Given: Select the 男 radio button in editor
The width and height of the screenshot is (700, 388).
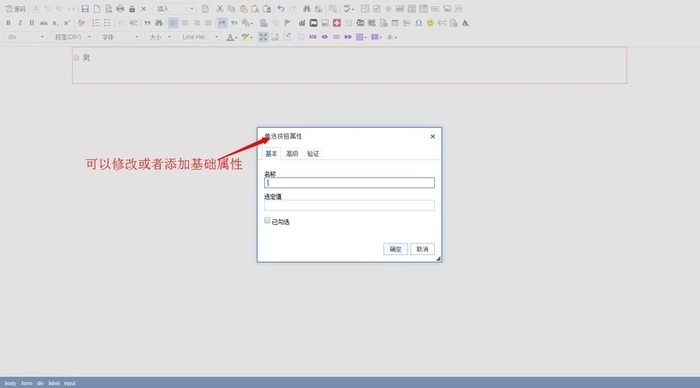Looking at the screenshot, I should click(76, 58).
